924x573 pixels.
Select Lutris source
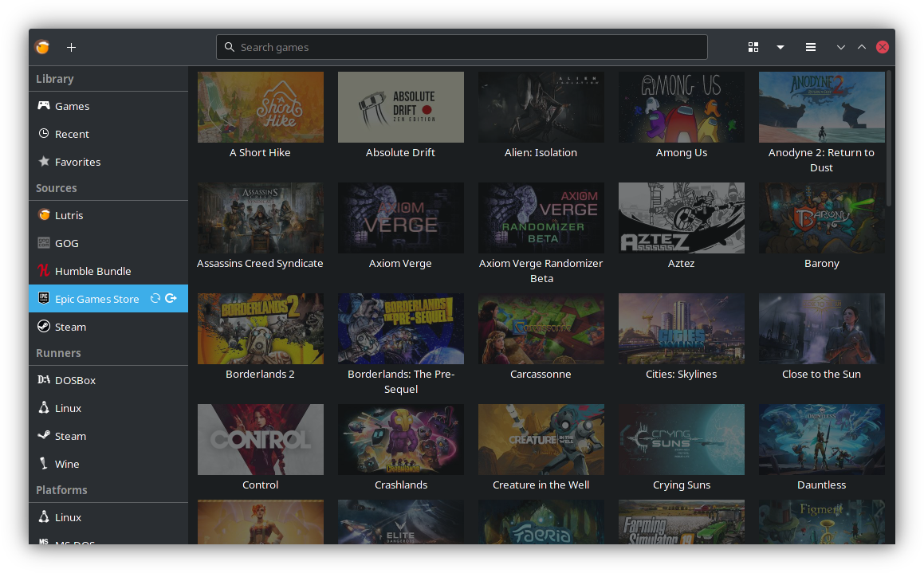click(108, 215)
